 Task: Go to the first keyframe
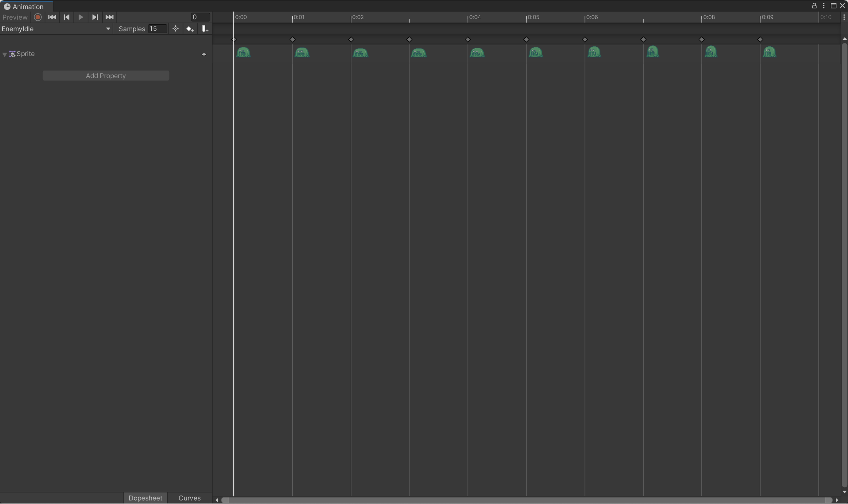point(52,17)
